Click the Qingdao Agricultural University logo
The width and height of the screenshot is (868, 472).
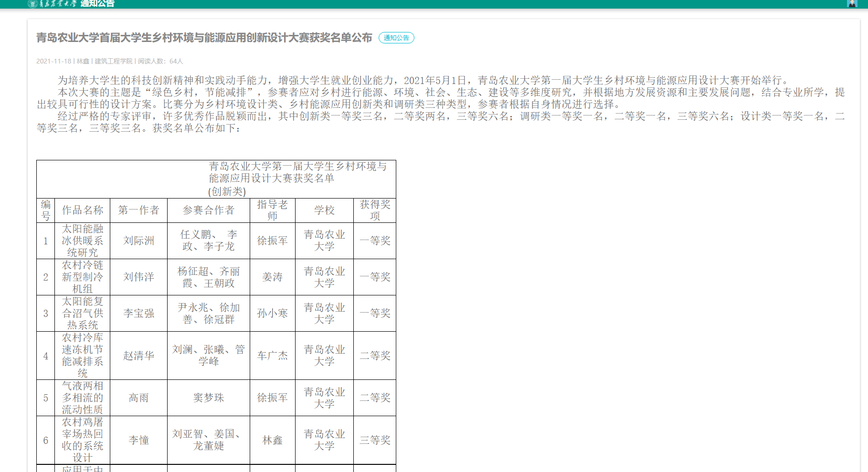pos(52,4)
